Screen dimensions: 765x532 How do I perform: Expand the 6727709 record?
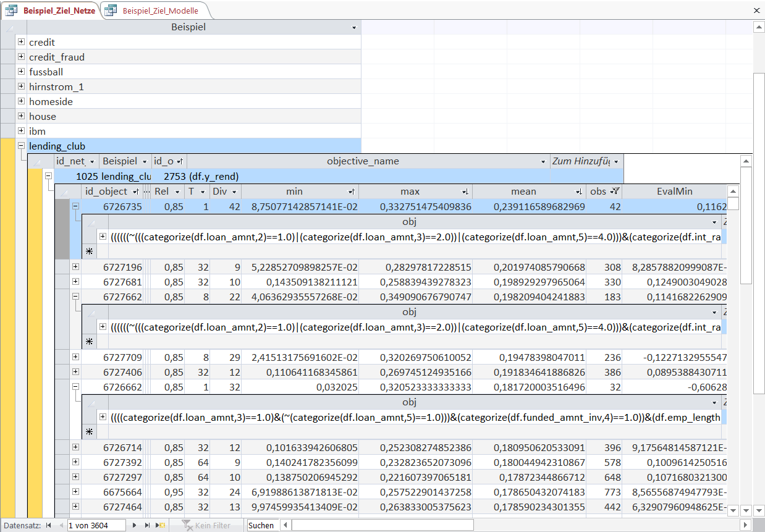point(75,357)
